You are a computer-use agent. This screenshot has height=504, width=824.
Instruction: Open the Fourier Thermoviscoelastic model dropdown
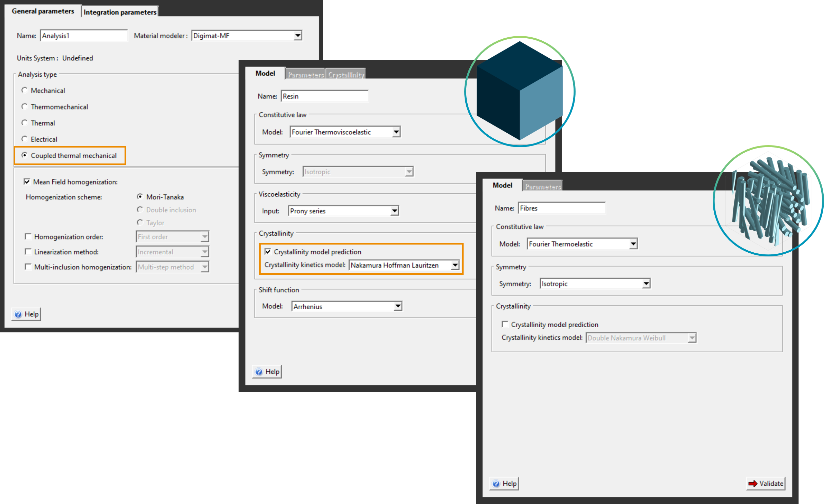coord(345,132)
